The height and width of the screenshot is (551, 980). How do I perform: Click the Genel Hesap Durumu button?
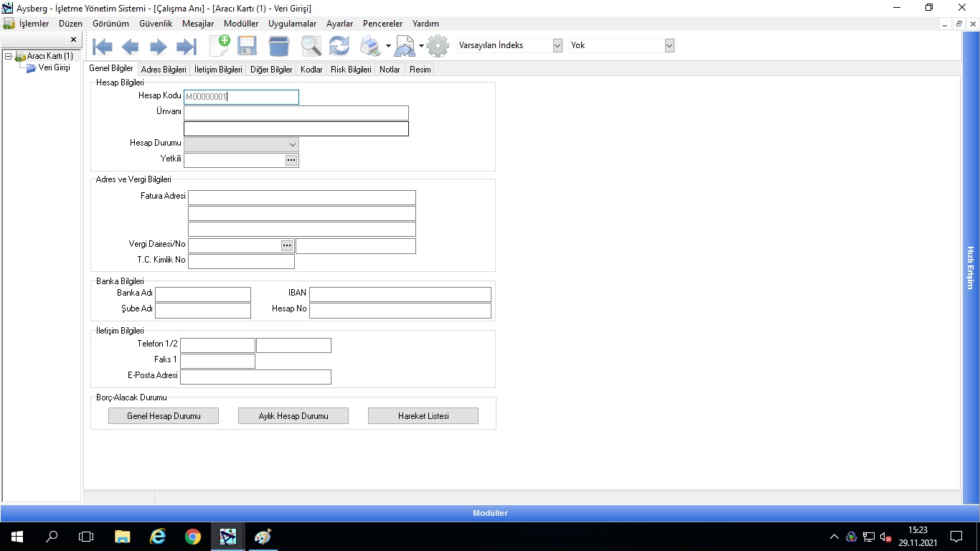tap(164, 416)
